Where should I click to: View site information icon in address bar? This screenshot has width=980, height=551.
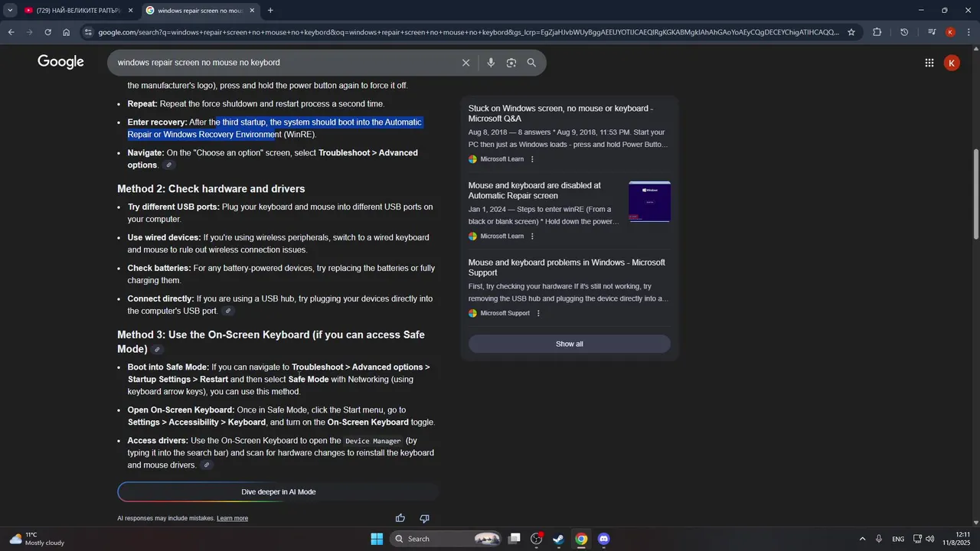[x=88, y=32]
